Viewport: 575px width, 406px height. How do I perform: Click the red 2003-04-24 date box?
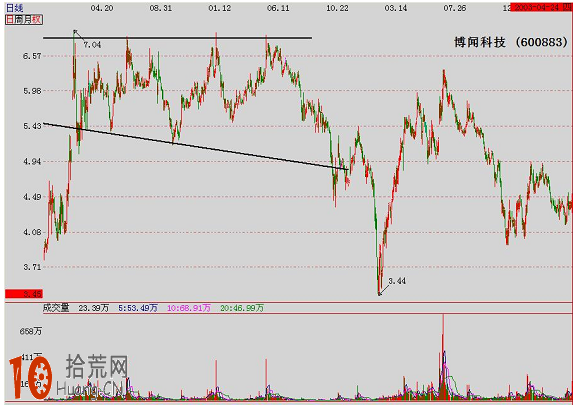click(x=541, y=7)
